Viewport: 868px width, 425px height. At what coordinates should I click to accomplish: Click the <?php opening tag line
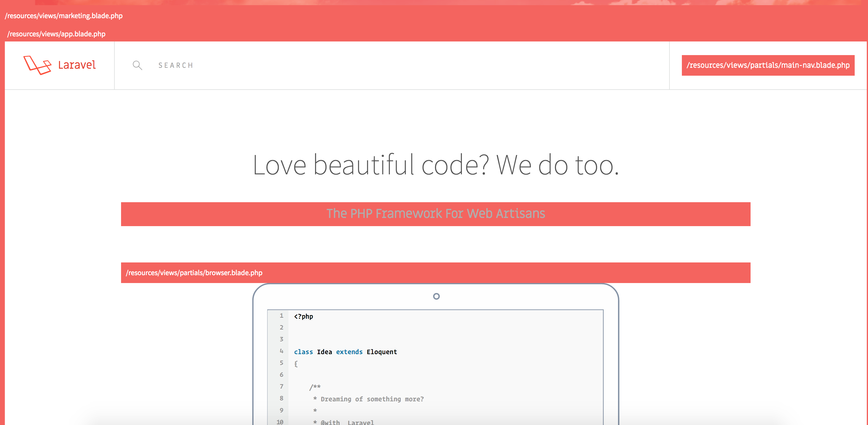click(303, 316)
